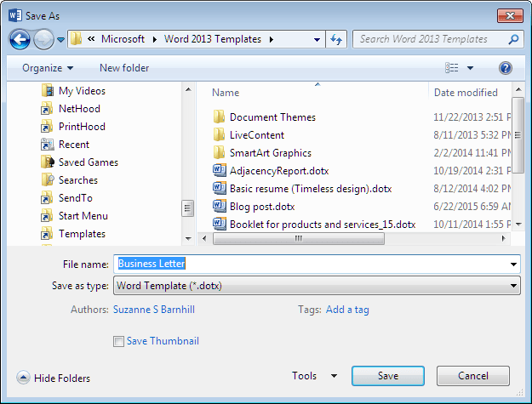Click the Blog post.dotx file icon
The height and width of the screenshot is (404, 532).
219,207
